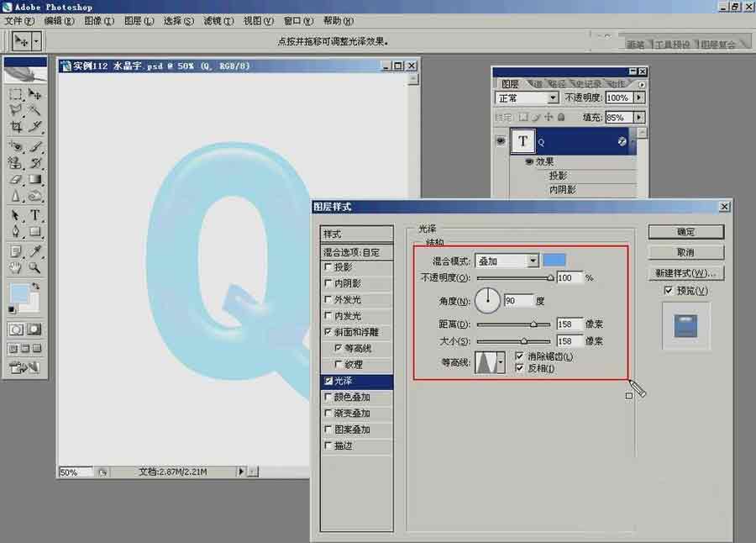Hide the Q text layer visibility eye

501,141
